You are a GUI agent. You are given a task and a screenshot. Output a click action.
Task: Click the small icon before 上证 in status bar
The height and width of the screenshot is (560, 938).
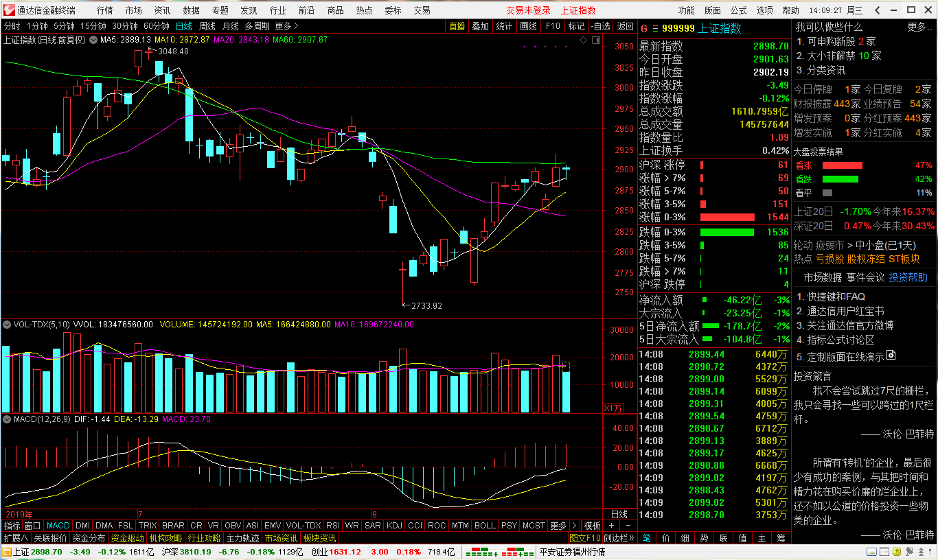click(6, 552)
